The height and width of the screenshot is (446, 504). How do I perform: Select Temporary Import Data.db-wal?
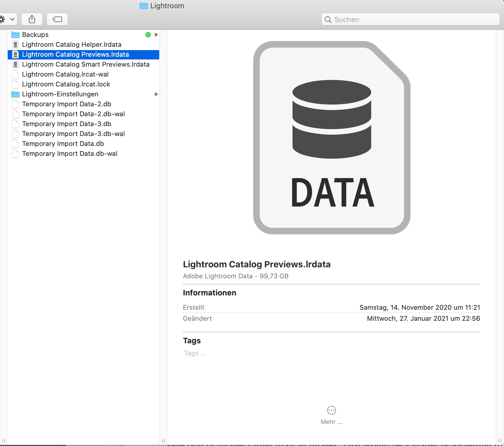[83, 154]
